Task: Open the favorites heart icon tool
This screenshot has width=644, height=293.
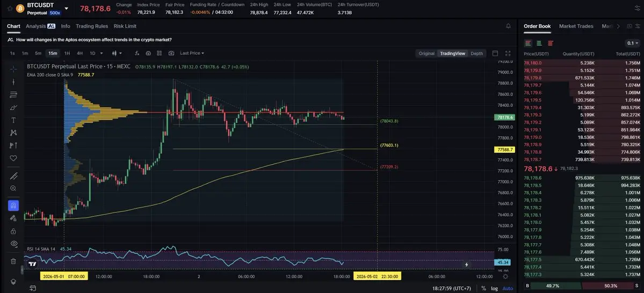Action: click(x=13, y=158)
